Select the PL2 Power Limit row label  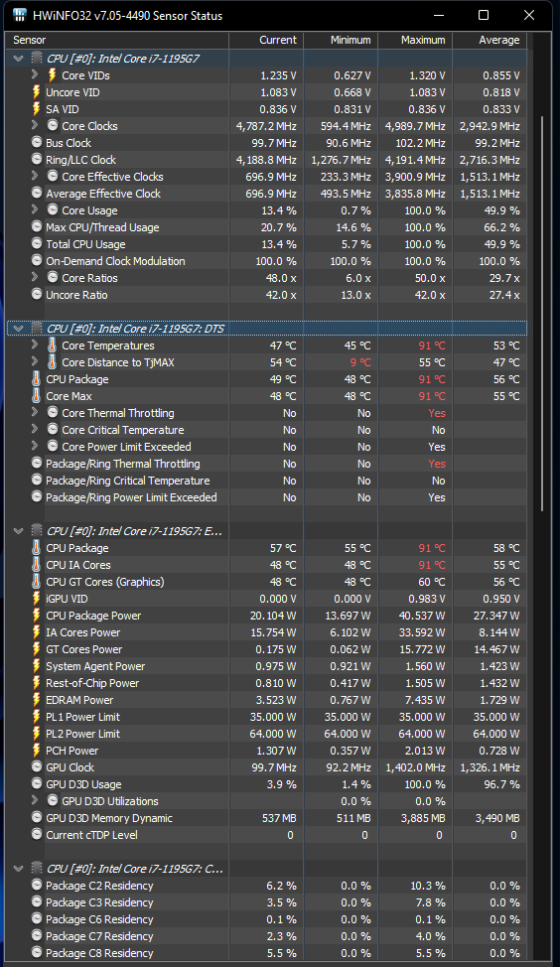pos(82,734)
